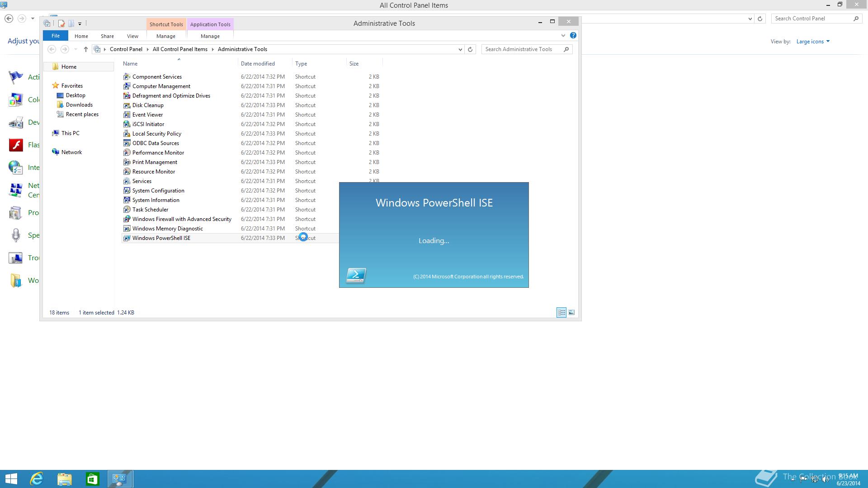Expand the ribbon with the chevron
The width and height of the screenshot is (868, 488).
(x=563, y=35)
